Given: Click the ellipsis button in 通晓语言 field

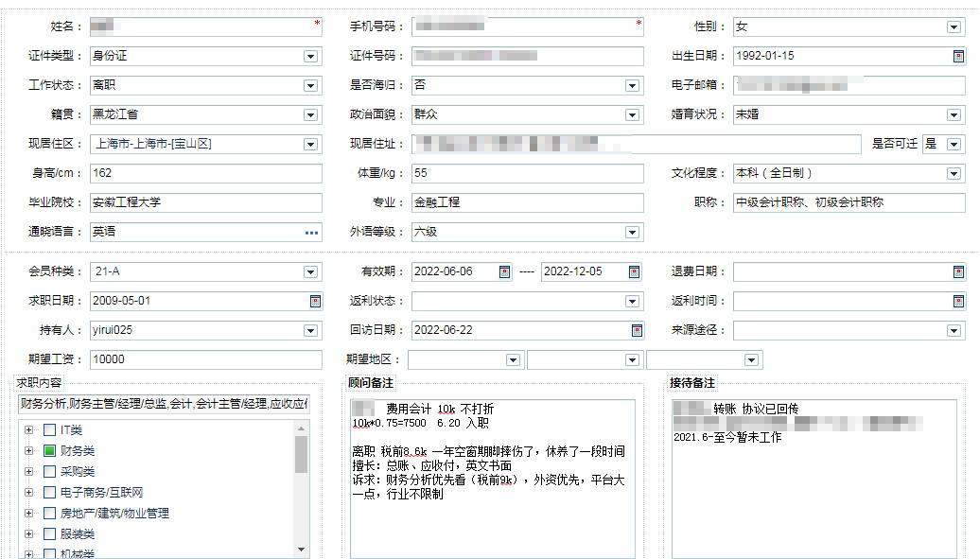Looking at the screenshot, I should [311, 233].
